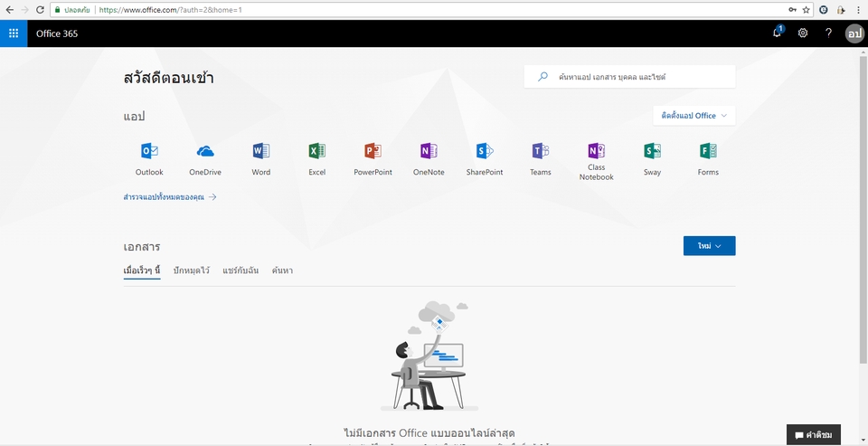Screen dimensions: 868x446
Task: Select the เมื่อเร็วๆ นี้ tab
Action: coord(142,270)
